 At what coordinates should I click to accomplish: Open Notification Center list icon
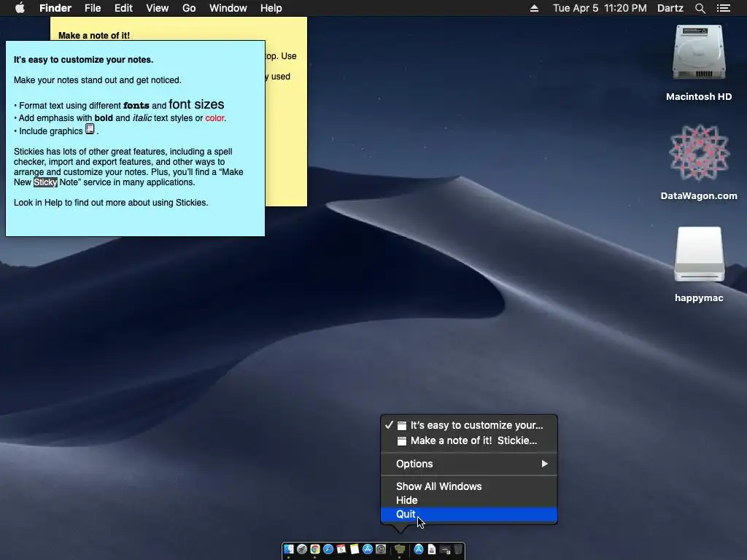pos(724,8)
